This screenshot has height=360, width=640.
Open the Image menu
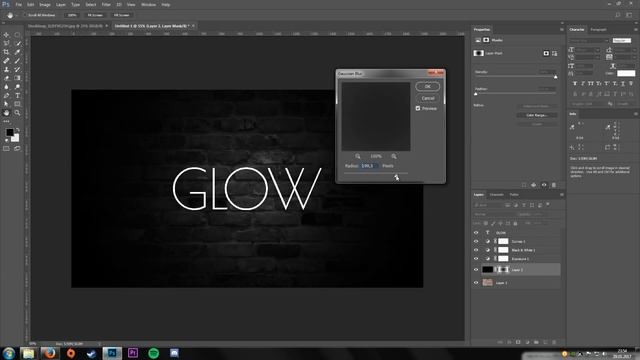[45, 4]
